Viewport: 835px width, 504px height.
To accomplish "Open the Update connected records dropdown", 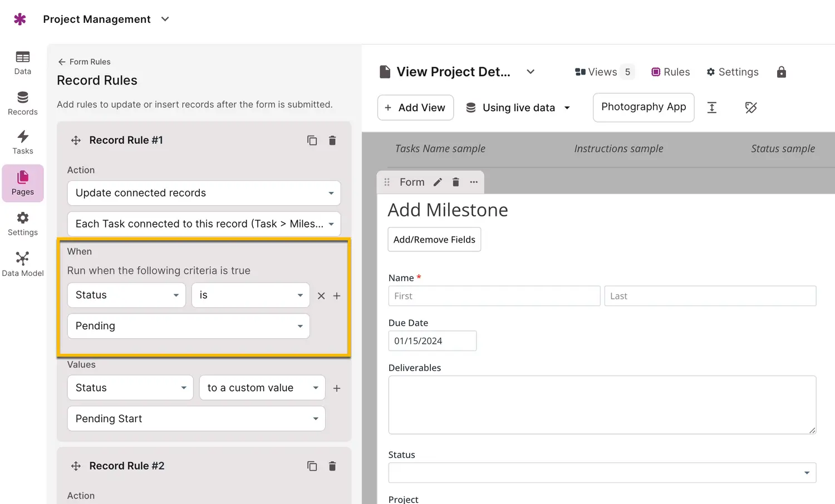I will [x=204, y=193].
